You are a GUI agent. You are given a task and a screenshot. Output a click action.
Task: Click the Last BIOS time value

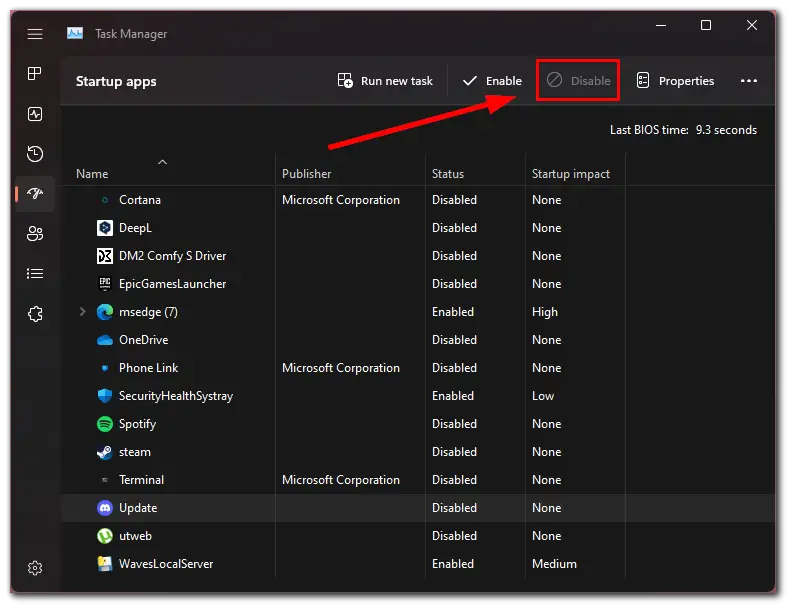tap(726, 130)
